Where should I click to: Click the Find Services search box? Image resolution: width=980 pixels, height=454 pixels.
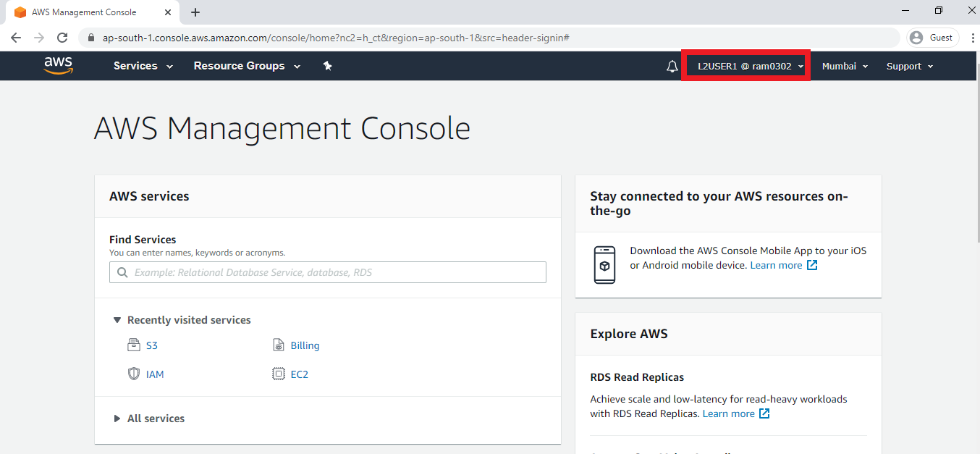point(327,272)
